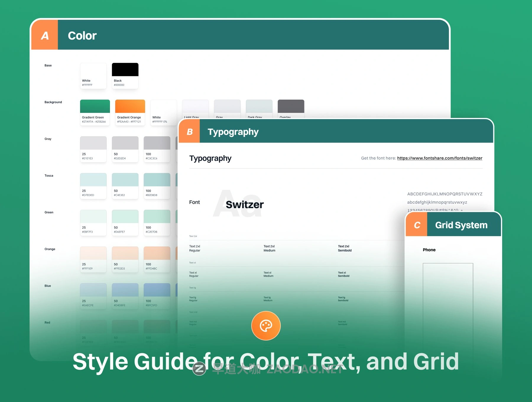Viewport: 532px width, 402px height.
Task: Click the 'Typography' panel header title
Action: (x=233, y=132)
